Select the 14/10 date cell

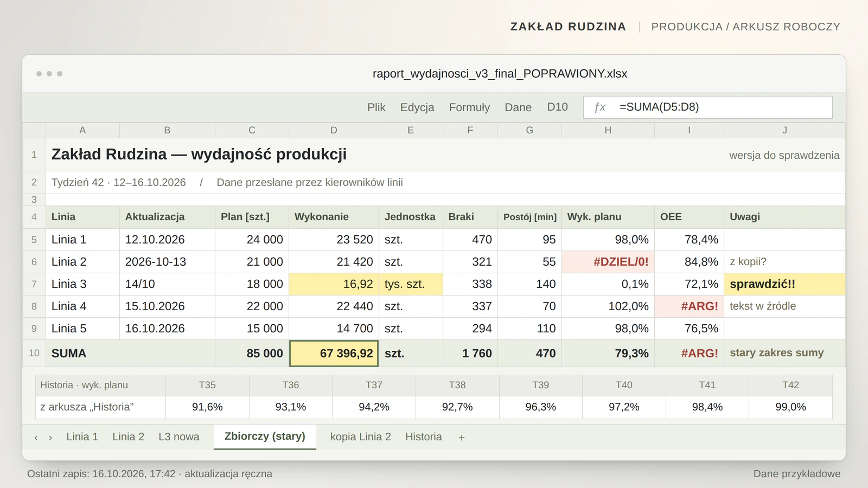coord(167,284)
